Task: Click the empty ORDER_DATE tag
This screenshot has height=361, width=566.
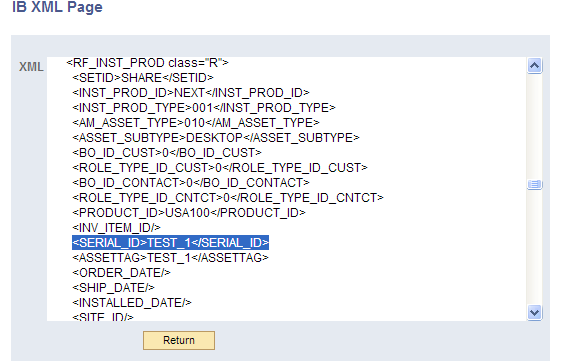Action: tap(121, 273)
